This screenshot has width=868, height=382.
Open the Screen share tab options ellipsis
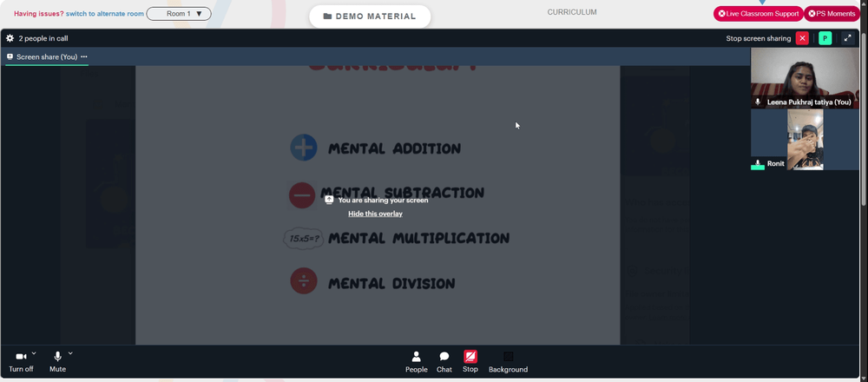tap(83, 57)
